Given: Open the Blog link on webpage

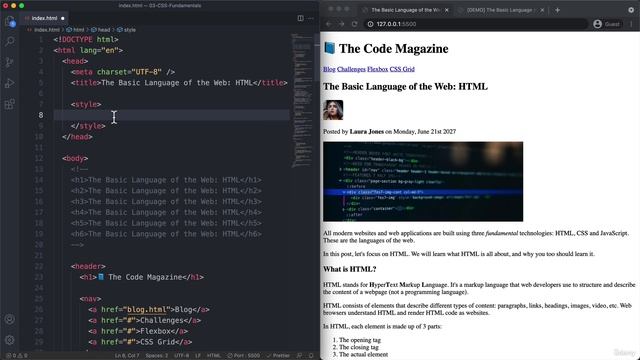Looking at the screenshot, I should pyautogui.click(x=329, y=69).
